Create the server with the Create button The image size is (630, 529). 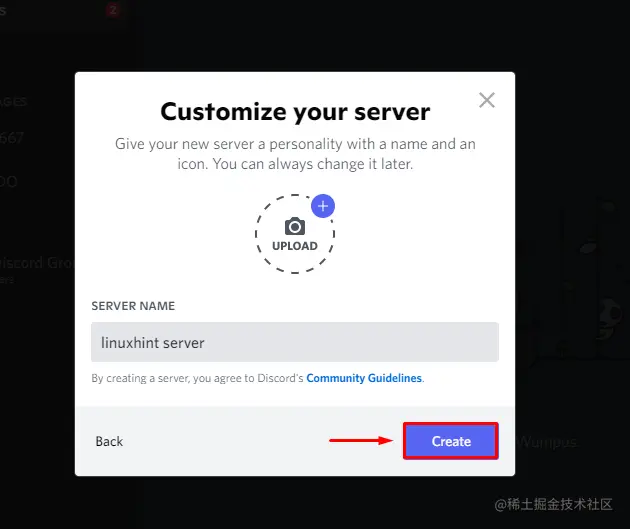click(451, 441)
